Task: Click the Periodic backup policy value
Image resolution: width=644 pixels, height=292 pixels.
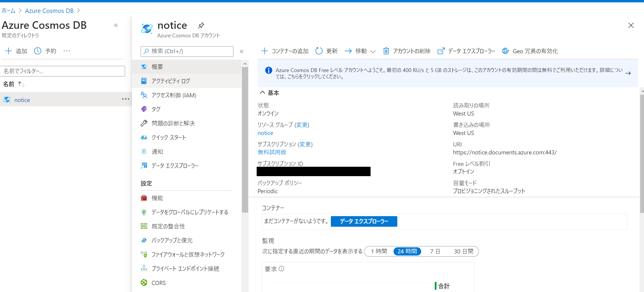Action: [x=268, y=191]
